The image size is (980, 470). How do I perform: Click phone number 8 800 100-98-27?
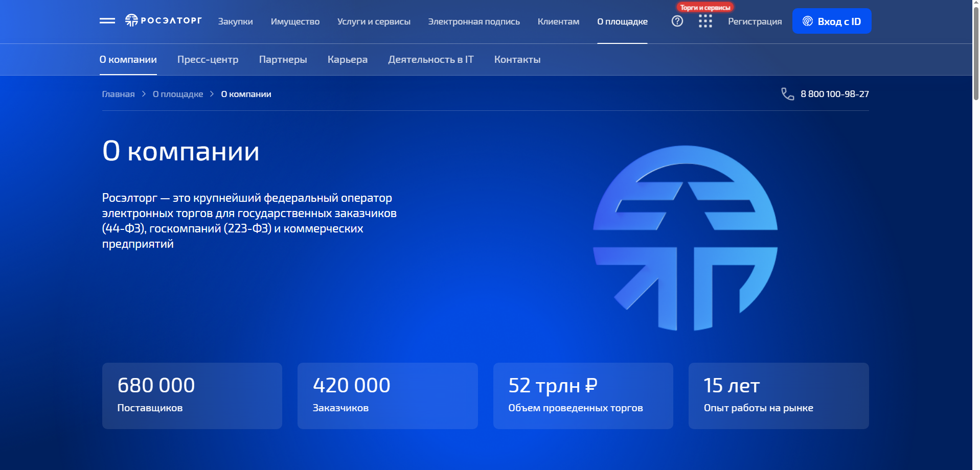[x=835, y=94]
